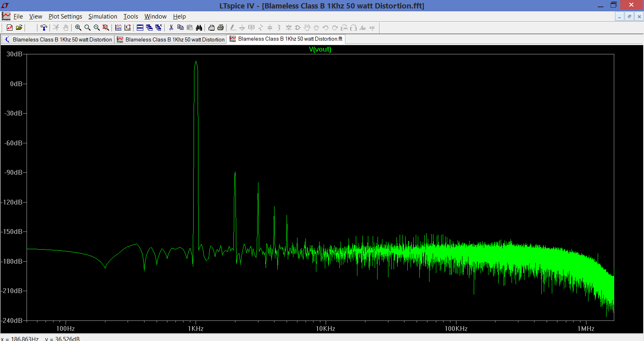Select the SPICE Directive .op tool
644x341 pixels.
[x=372, y=28]
